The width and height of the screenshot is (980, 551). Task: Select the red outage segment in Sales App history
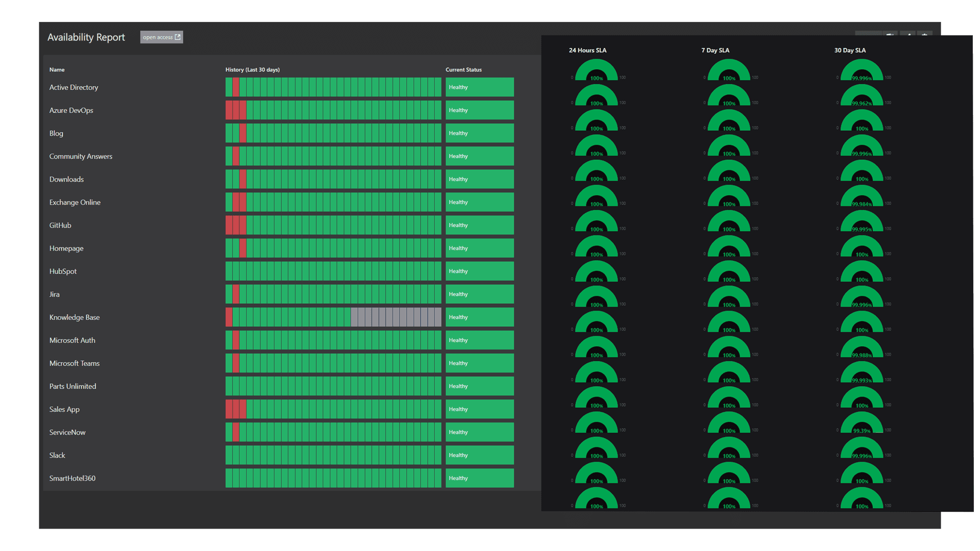pos(236,409)
